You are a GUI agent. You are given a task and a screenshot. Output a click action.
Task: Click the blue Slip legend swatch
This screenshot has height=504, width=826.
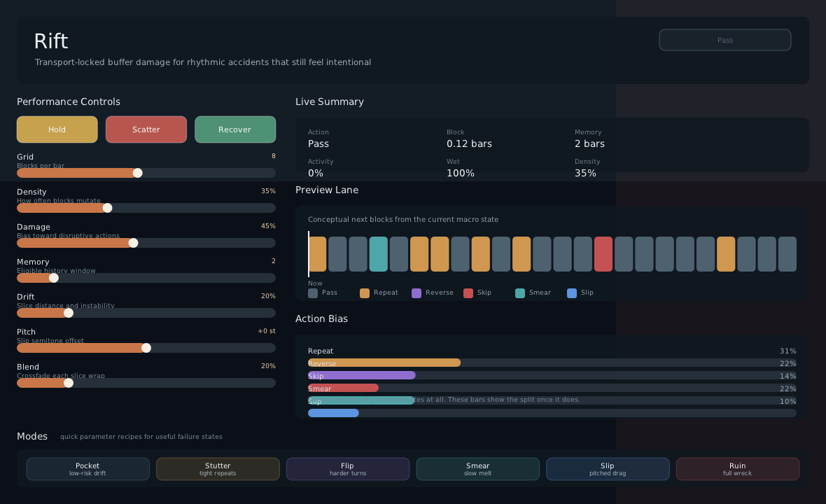pyautogui.click(x=572, y=293)
